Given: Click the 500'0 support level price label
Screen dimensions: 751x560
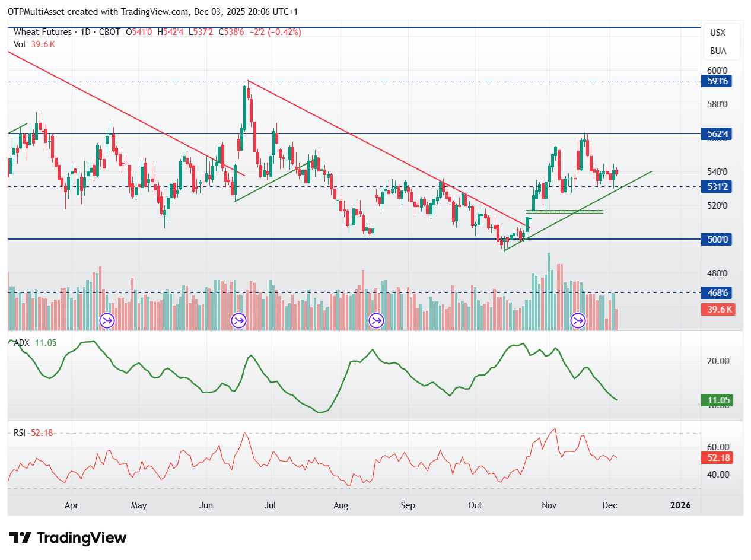Looking at the screenshot, I should (718, 240).
